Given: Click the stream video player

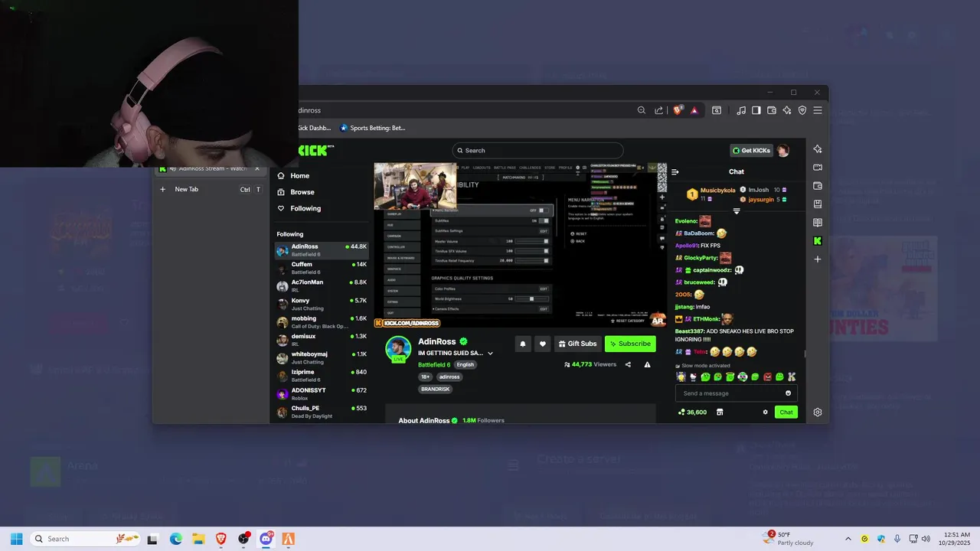Looking at the screenshot, I should [521, 246].
